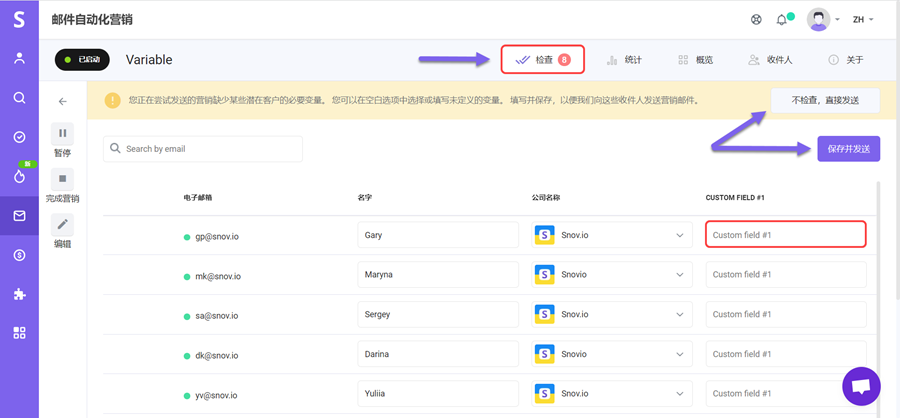Expand company dropdown in mk@snov.io row
The width and height of the screenshot is (900, 418).
click(x=680, y=275)
